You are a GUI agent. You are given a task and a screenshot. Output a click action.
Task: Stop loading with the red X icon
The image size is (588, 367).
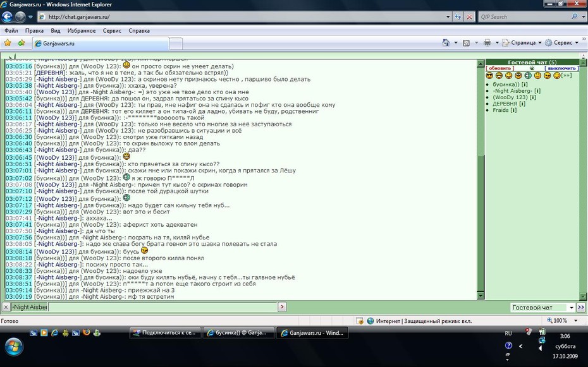coord(469,17)
